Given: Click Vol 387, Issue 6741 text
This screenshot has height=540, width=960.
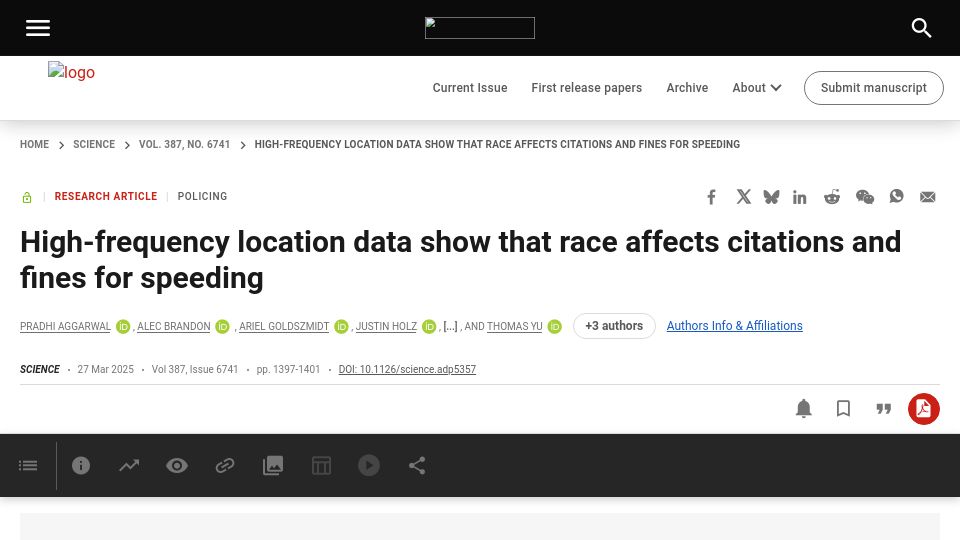Looking at the screenshot, I should (x=195, y=369).
